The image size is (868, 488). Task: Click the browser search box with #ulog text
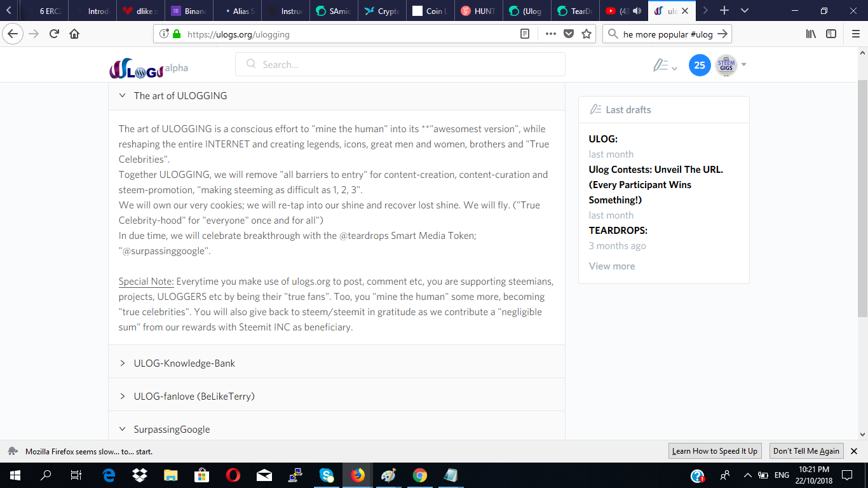pos(667,34)
